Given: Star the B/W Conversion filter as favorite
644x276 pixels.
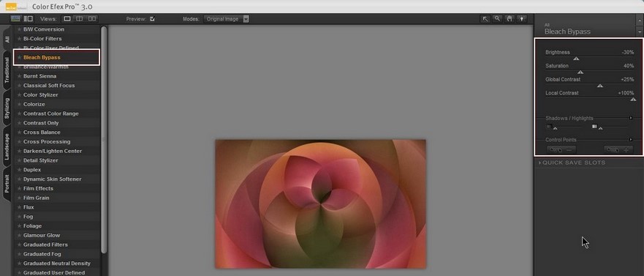Looking at the screenshot, I should coord(19,29).
